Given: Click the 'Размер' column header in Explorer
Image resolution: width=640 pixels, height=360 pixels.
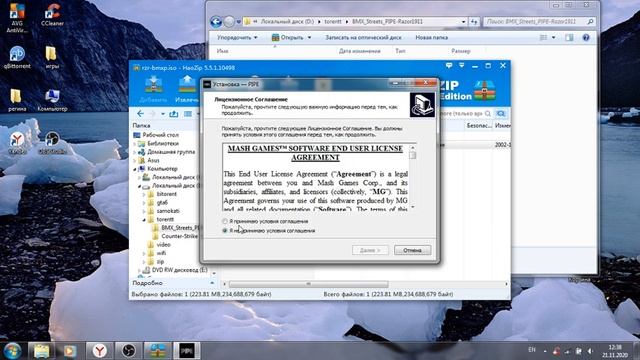Looking at the screenshot, I should (461, 51).
